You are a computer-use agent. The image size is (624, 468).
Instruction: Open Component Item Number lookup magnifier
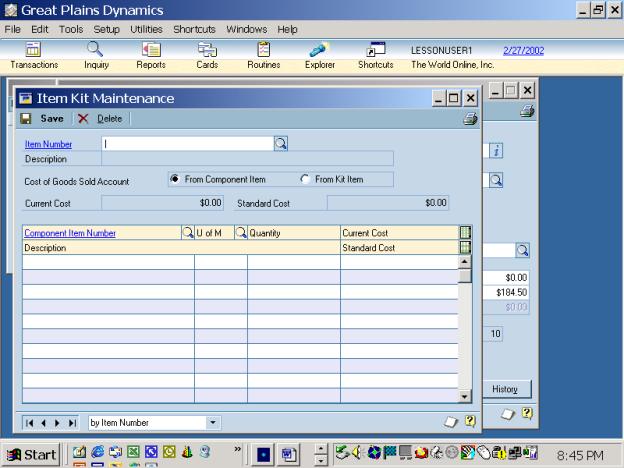click(187, 232)
